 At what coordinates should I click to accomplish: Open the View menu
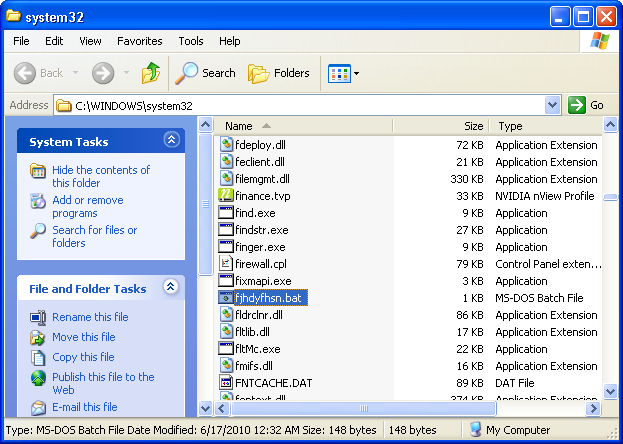(90, 41)
